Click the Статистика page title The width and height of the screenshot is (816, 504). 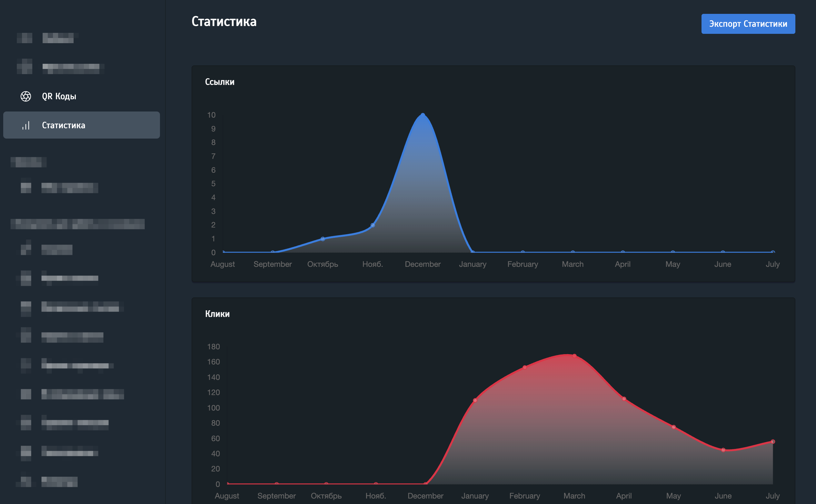[x=224, y=22]
